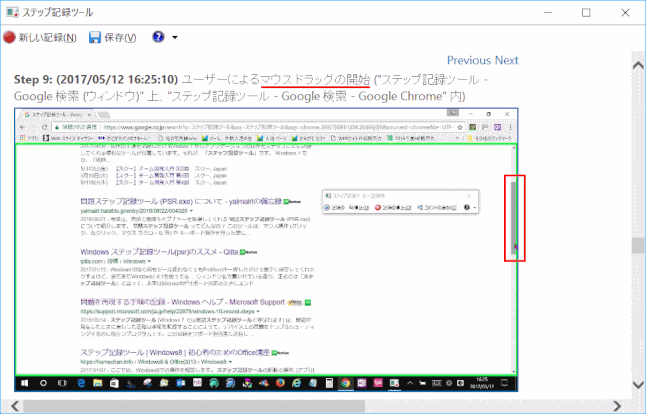The image size is (646, 414).
Task: Click the vertical scrollbar up arrow
Action: [x=638, y=65]
